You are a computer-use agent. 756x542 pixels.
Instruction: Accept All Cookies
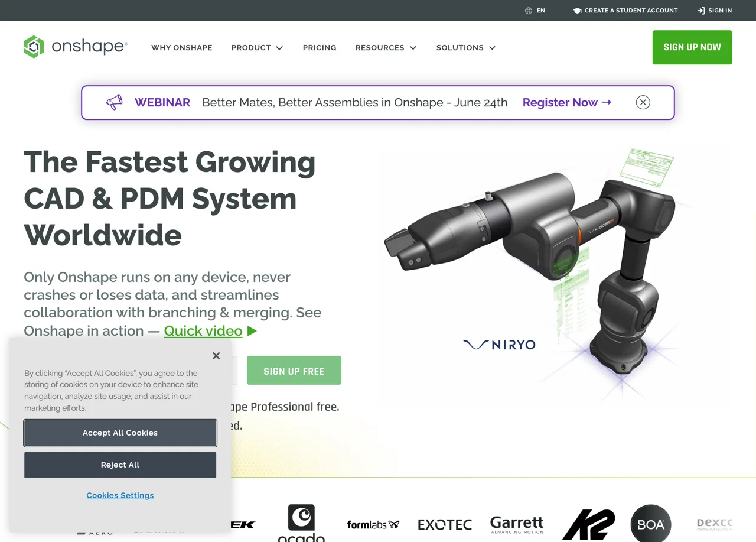tap(120, 433)
